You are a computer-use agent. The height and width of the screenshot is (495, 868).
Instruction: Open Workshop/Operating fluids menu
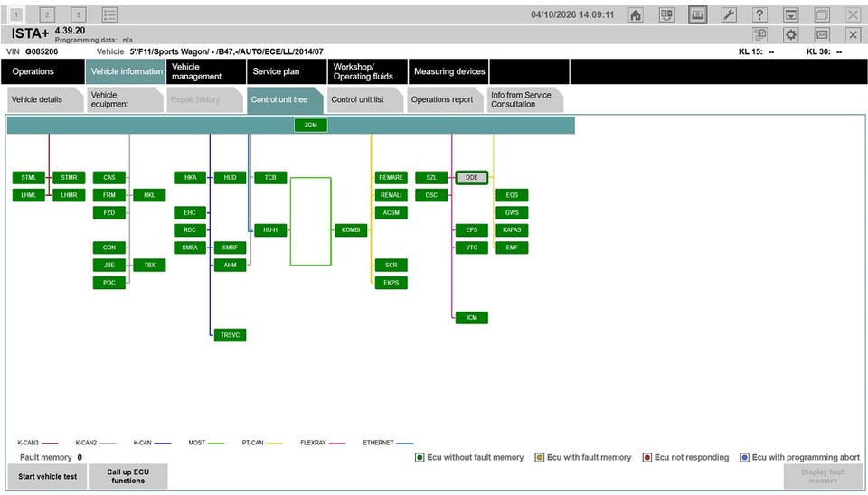[368, 71]
